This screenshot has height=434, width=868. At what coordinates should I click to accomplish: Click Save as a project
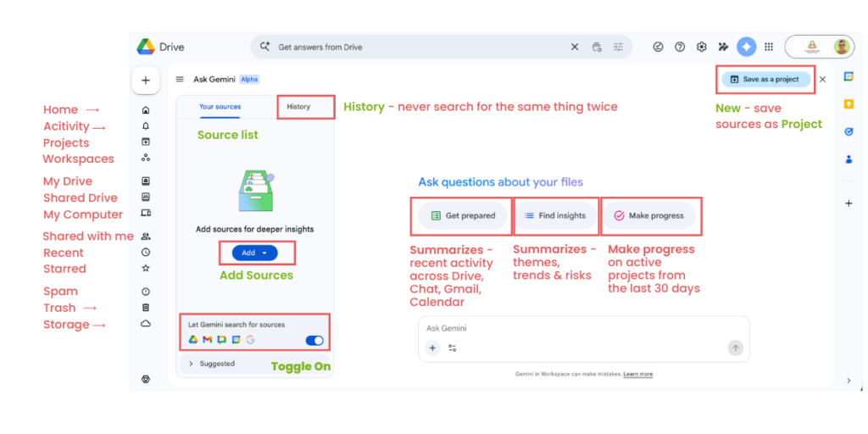point(766,79)
